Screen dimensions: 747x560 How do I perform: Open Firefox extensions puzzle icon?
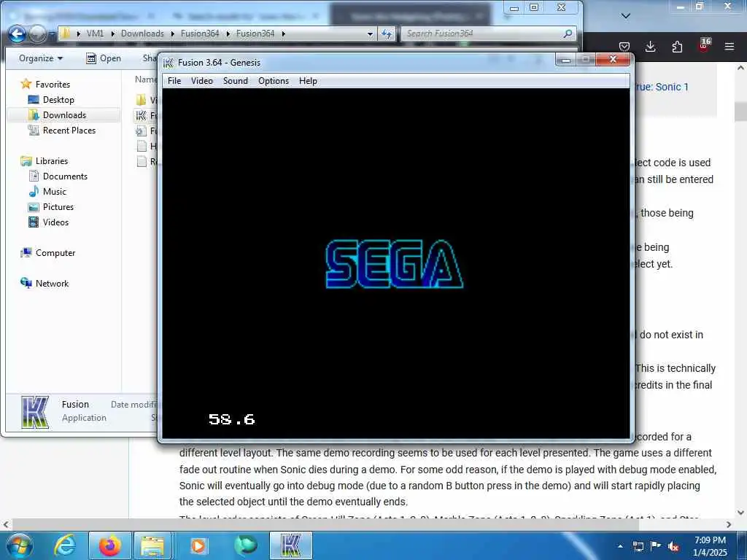pyautogui.click(x=677, y=47)
